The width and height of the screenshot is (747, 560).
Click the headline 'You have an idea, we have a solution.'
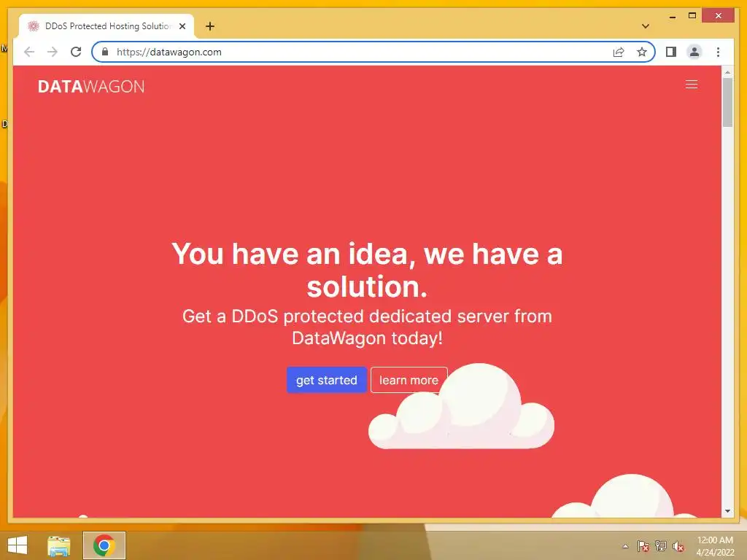367,270
